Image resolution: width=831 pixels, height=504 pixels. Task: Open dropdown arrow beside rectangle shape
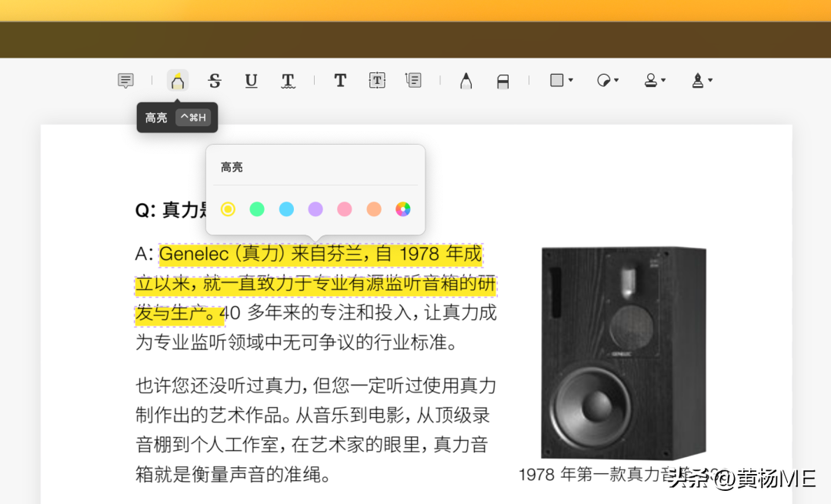[571, 81]
